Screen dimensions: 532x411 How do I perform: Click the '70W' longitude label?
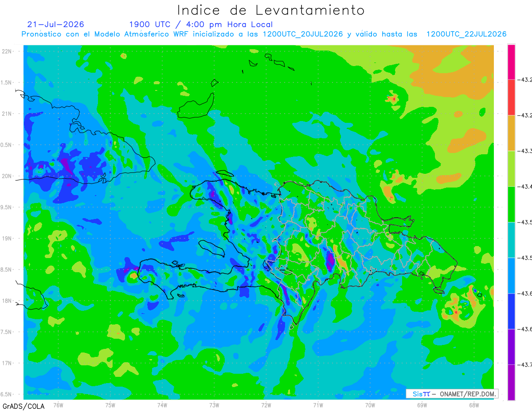coord(370,405)
